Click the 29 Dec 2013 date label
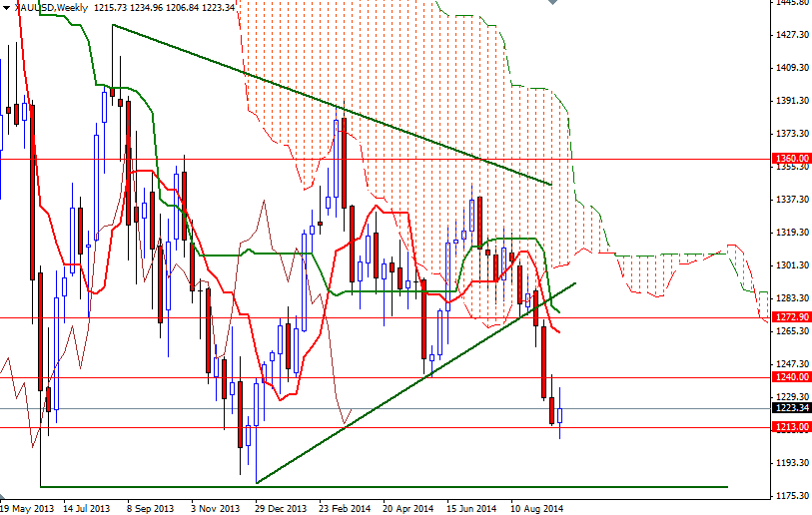 [281, 509]
